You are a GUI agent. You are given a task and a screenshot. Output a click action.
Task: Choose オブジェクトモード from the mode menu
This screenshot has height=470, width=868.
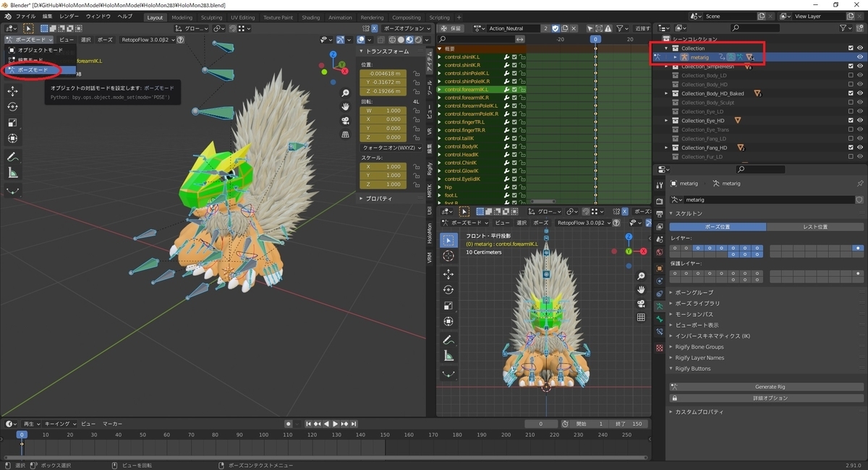click(x=41, y=50)
